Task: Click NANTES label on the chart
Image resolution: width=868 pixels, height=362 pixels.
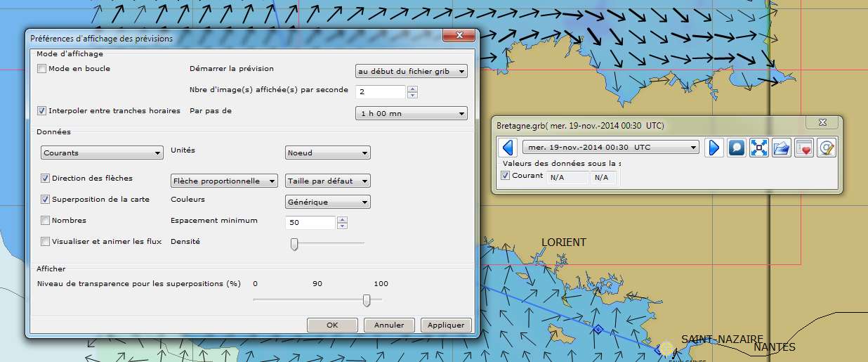Action: click(775, 347)
